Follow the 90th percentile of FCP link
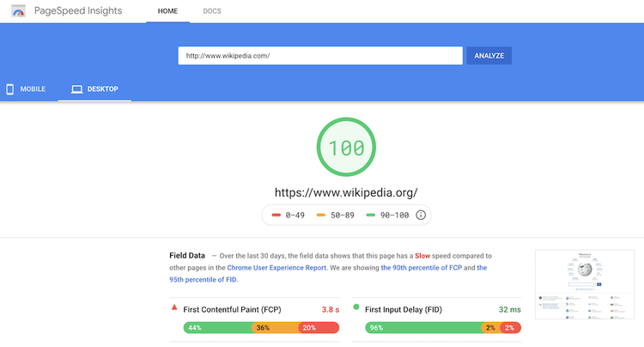This screenshot has width=644, height=347. [x=422, y=268]
